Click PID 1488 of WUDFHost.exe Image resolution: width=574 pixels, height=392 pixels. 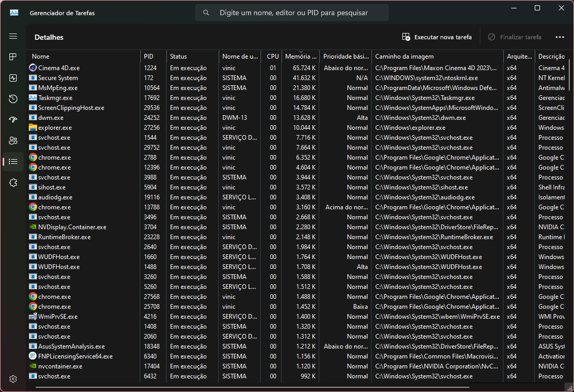point(150,266)
